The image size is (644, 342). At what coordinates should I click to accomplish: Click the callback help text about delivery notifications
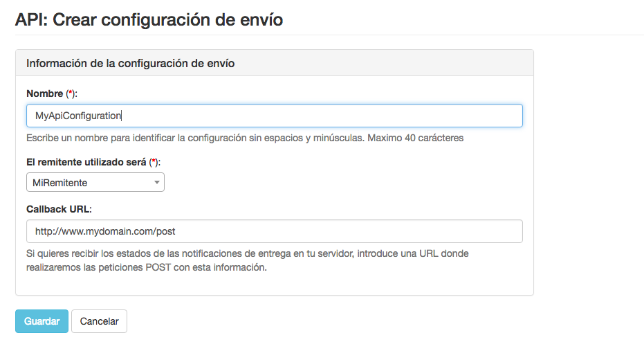click(208, 254)
